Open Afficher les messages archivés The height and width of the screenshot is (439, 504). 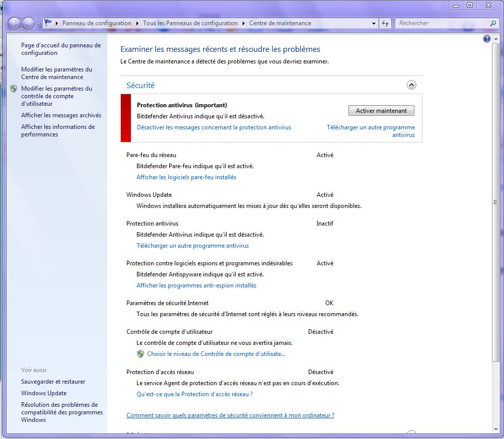click(x=61, y=115)
